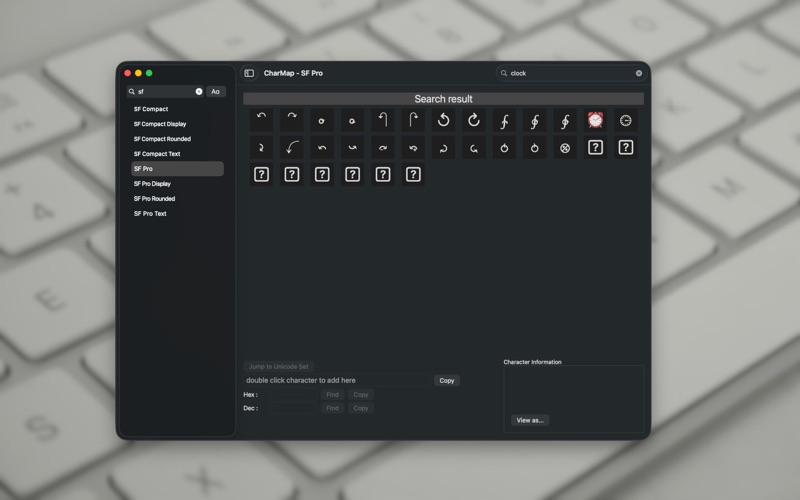800x500 pixels.
Task: Select the circled X glyph
Action: tap(565, 147)
